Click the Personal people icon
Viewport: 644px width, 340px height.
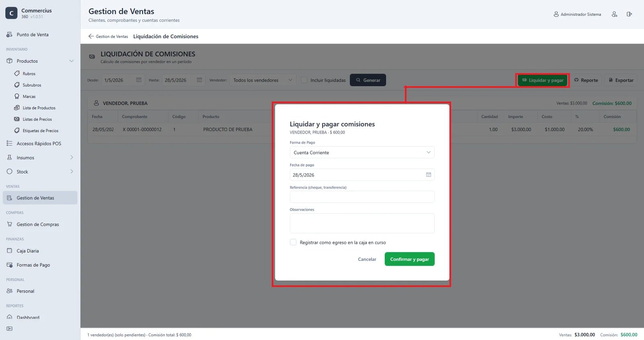(10, 291)
